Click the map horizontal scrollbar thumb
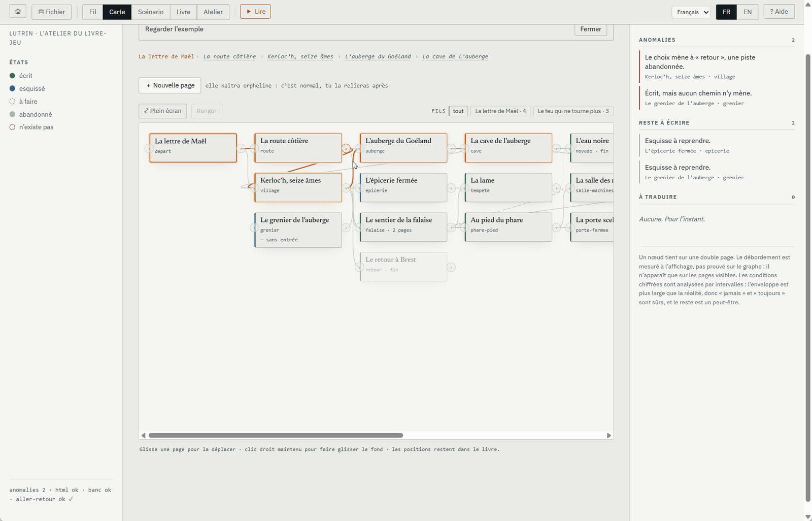This screenshot has height=521, width=812. pos(276,435)
